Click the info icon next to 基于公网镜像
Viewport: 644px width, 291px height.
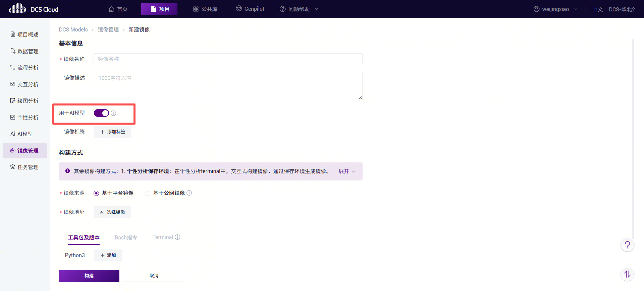189,193
